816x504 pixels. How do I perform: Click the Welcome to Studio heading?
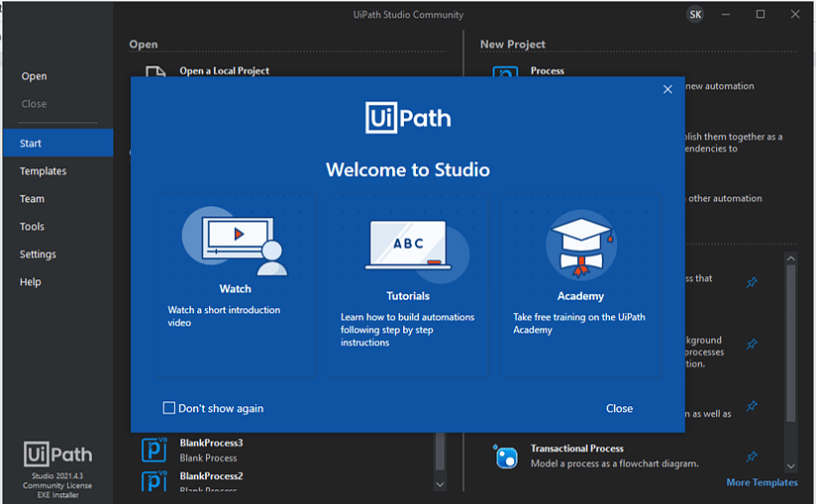408,169
